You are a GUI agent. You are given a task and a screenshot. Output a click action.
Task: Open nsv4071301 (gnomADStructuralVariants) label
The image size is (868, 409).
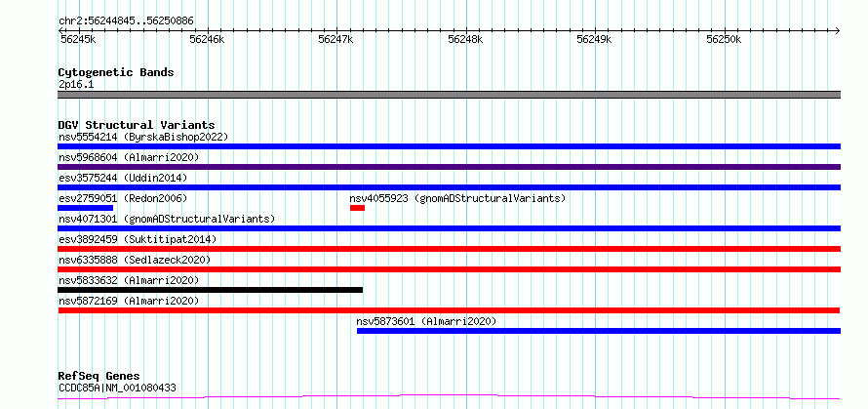(167, 219)
